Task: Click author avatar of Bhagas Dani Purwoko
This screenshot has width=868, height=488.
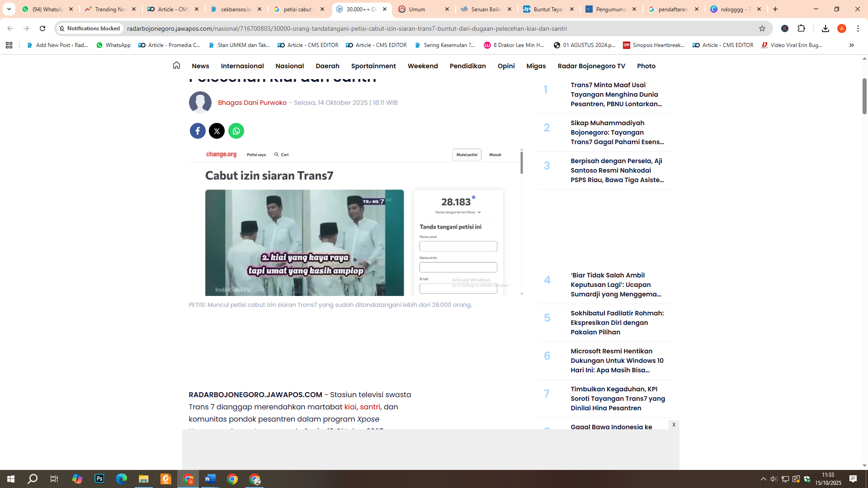Action: click(200, 103)
